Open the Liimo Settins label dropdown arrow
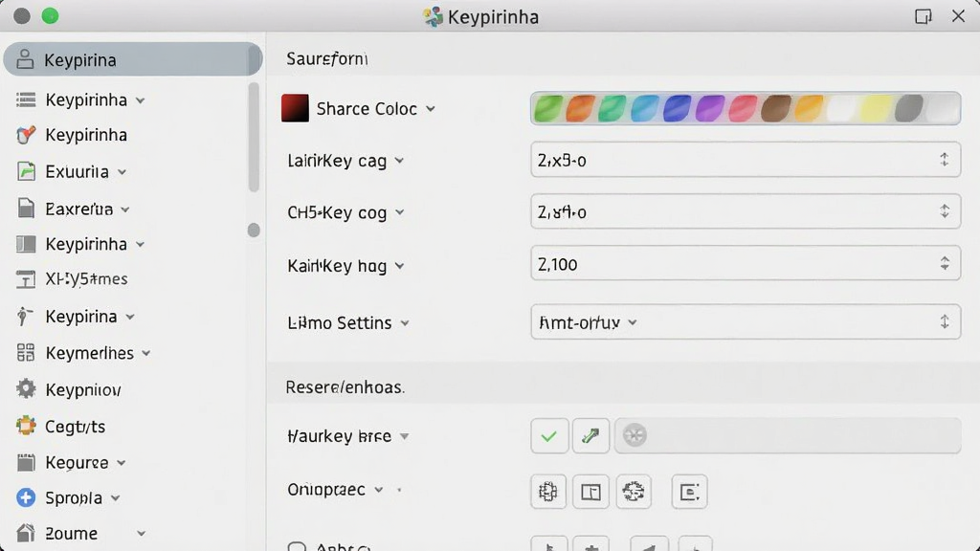The width and height of the screenshot is (980, 551). 405,323
